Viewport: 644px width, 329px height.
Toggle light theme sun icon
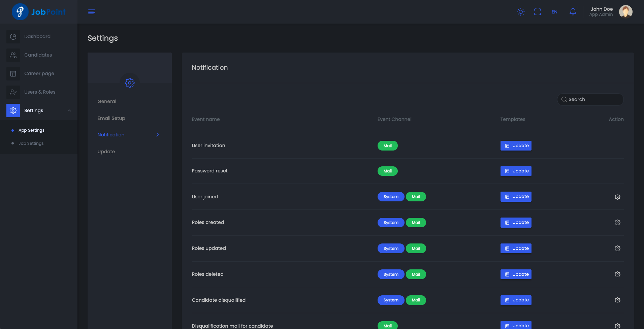(520, 12)
